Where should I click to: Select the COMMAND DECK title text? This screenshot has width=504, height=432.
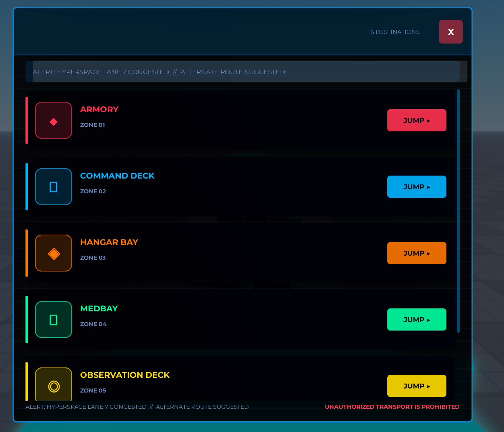coord(117,176)
